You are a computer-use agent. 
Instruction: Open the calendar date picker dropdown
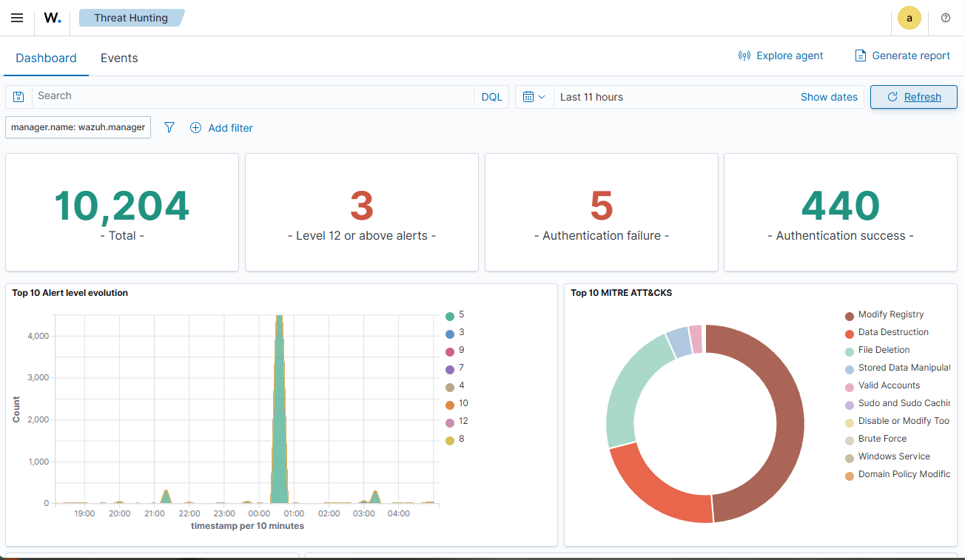pos(534,96)
